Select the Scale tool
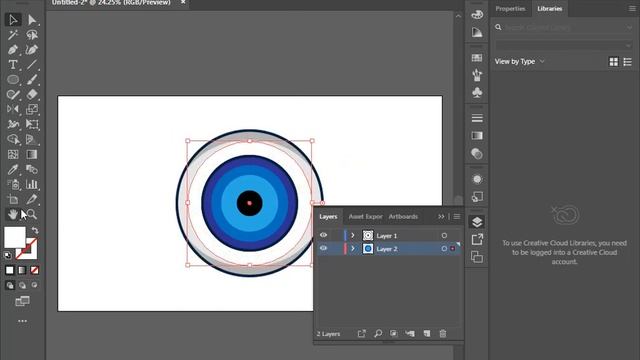Viewport: 640px width, 360px height. pos(32,109)
